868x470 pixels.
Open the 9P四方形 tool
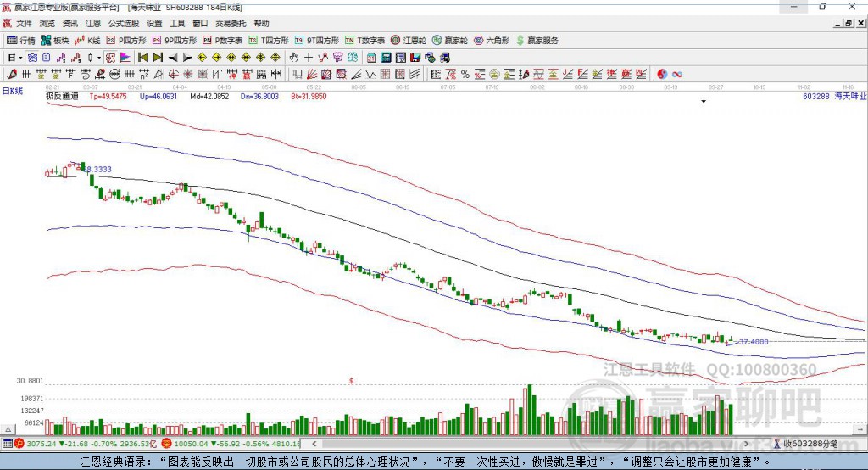(x=175, y=41)
